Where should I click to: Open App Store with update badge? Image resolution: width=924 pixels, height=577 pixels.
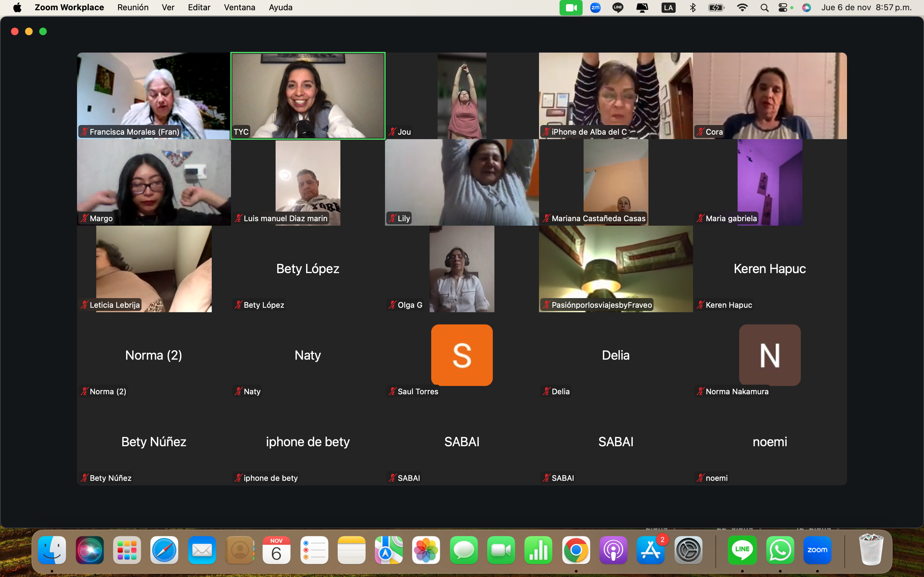[651, 550]
